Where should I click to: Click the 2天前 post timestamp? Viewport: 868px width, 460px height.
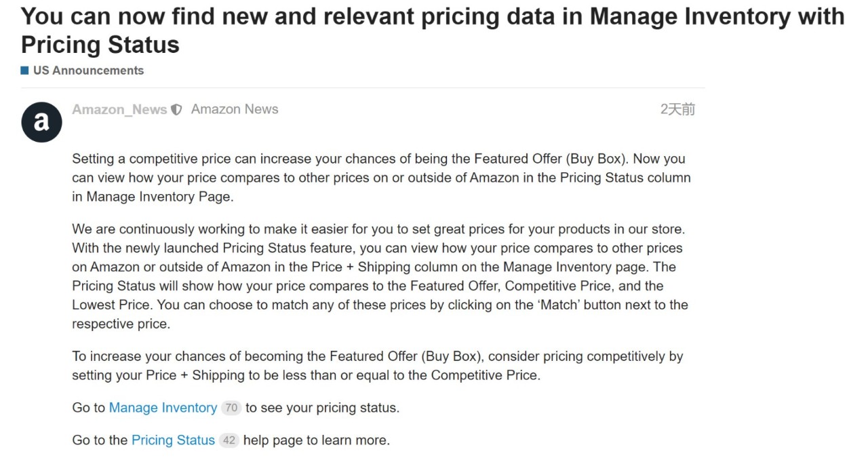677,109
